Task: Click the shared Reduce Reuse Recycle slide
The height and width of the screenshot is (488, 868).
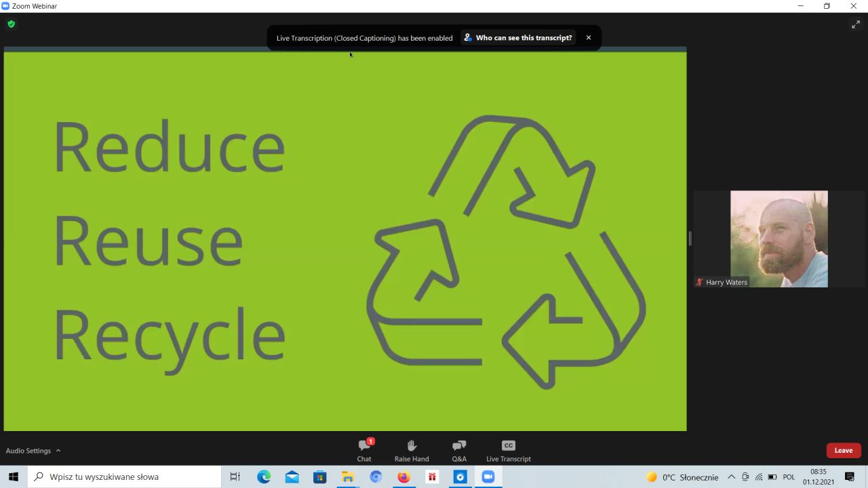Action: click(345, 241)
